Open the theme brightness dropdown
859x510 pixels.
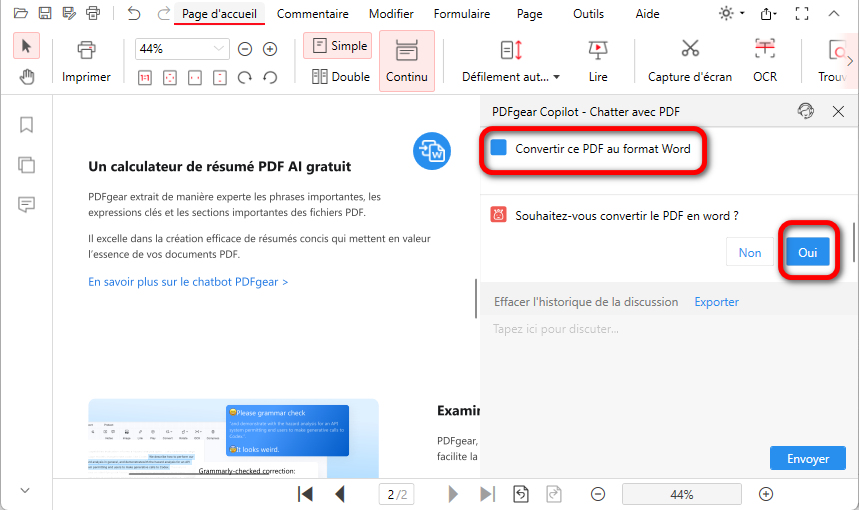point(726,14)
